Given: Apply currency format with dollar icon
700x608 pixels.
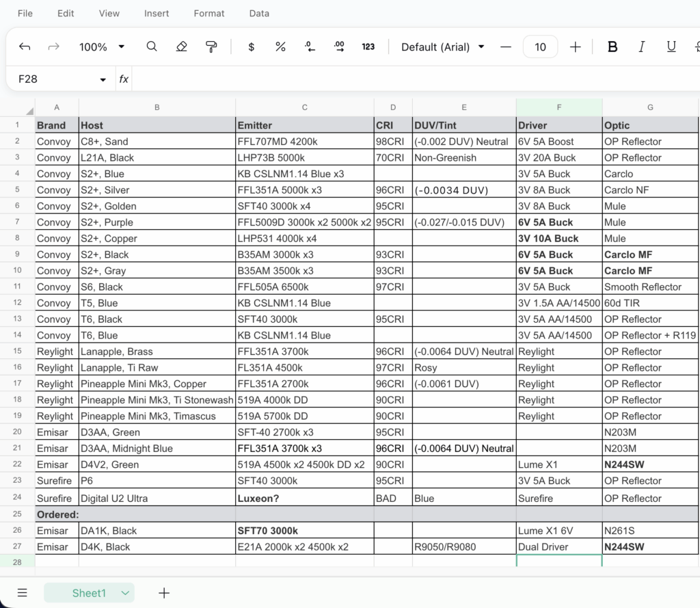Looking at the screenshot, I should pyautogui.click(x=252, y=47).
